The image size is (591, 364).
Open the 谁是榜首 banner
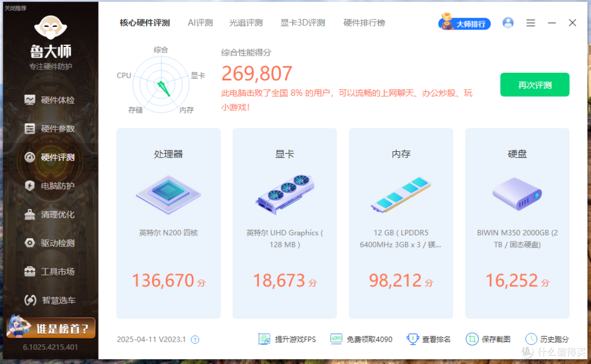point(51,327)
